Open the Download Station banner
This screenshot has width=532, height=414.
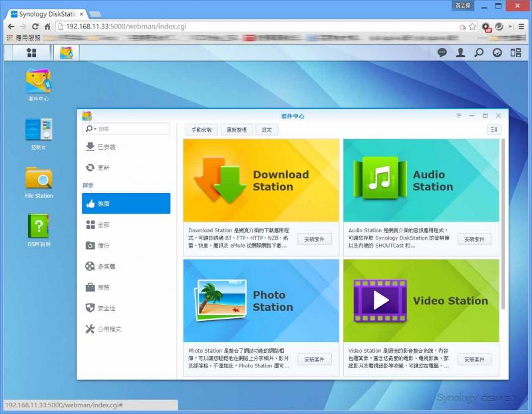pyautogui.click(x=261, y=180)
